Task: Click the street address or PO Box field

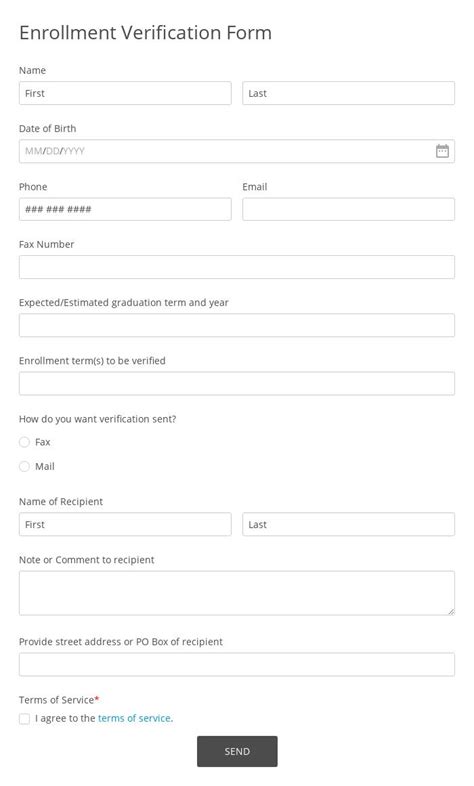Action: (x=236, y=664)
